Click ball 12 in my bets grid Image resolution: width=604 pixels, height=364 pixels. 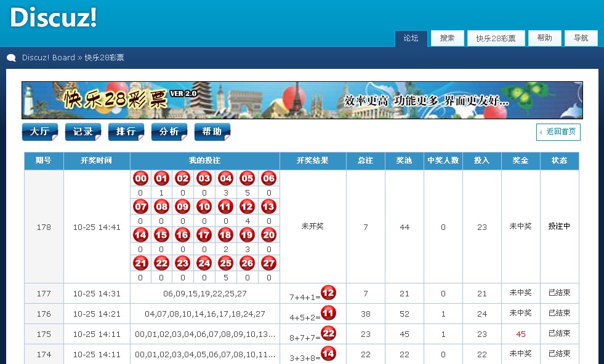248,207
